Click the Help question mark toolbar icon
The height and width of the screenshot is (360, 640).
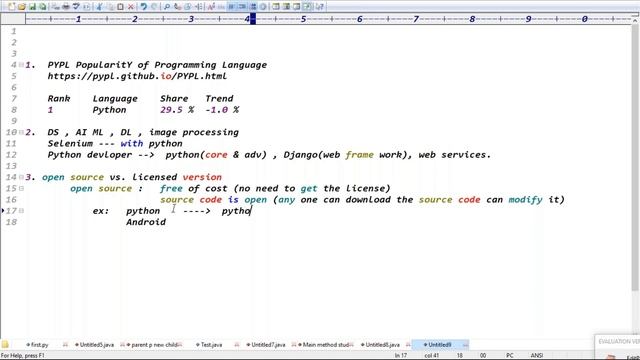320,7
